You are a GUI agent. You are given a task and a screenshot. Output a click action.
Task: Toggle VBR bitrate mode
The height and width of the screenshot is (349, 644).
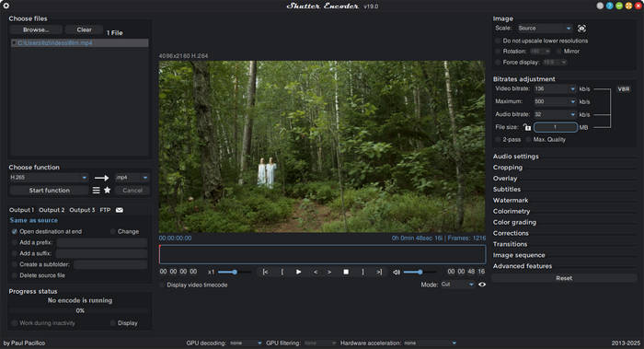624,89
